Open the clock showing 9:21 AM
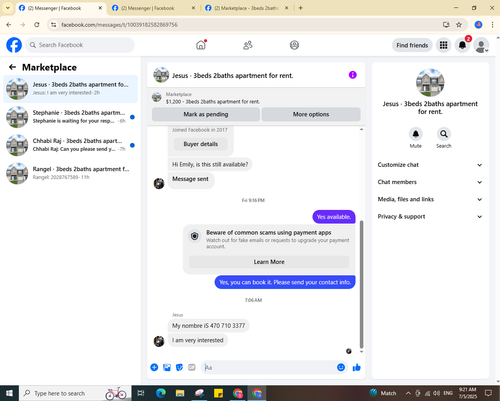 pyautogui.click(x=468, y=393)
